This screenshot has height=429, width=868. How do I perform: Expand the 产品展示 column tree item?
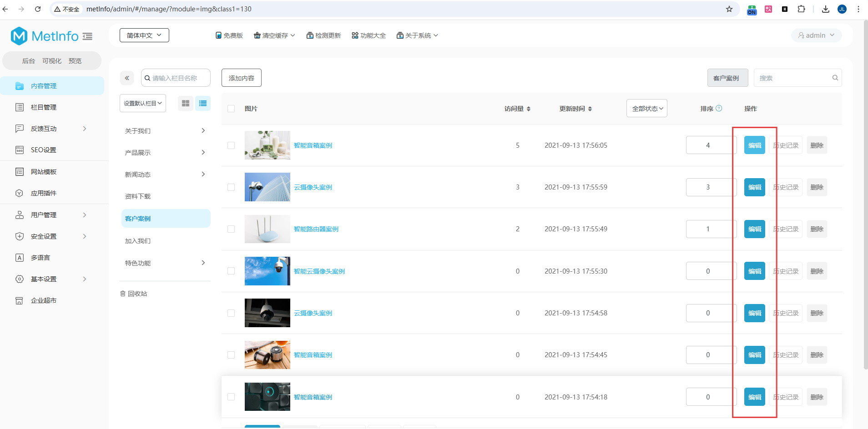pos(203,152)
